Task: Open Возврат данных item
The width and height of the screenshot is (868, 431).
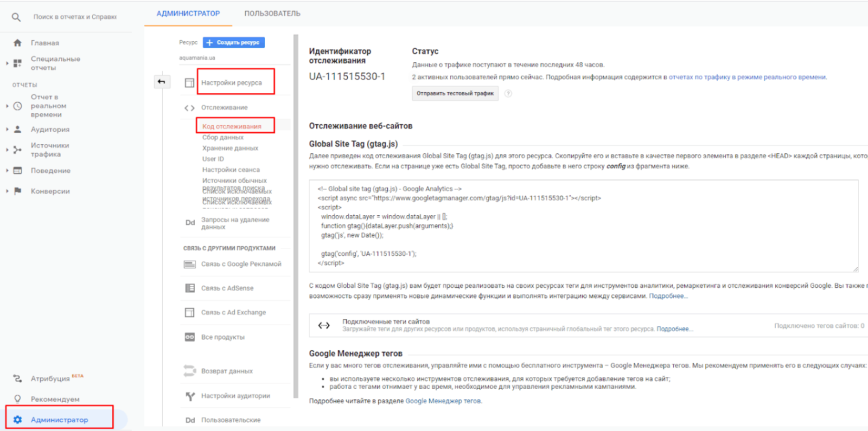Action: click(x=227, y=371)
